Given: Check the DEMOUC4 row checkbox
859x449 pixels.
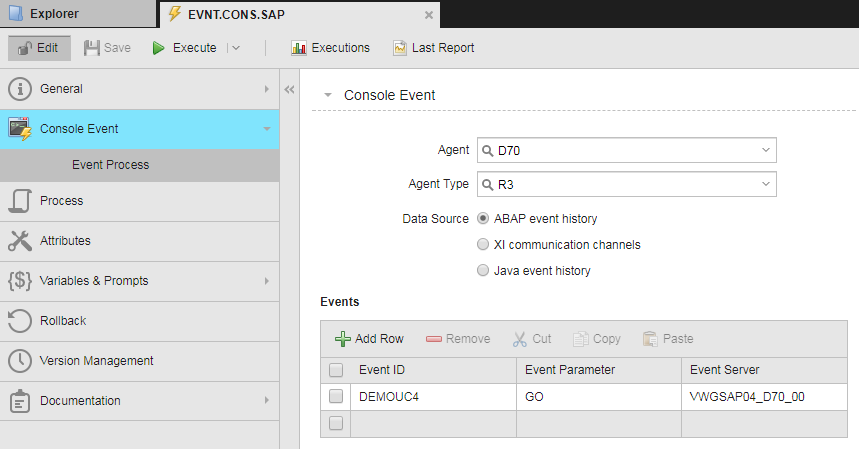Looking at the screenshot, I should click(336, 397).
